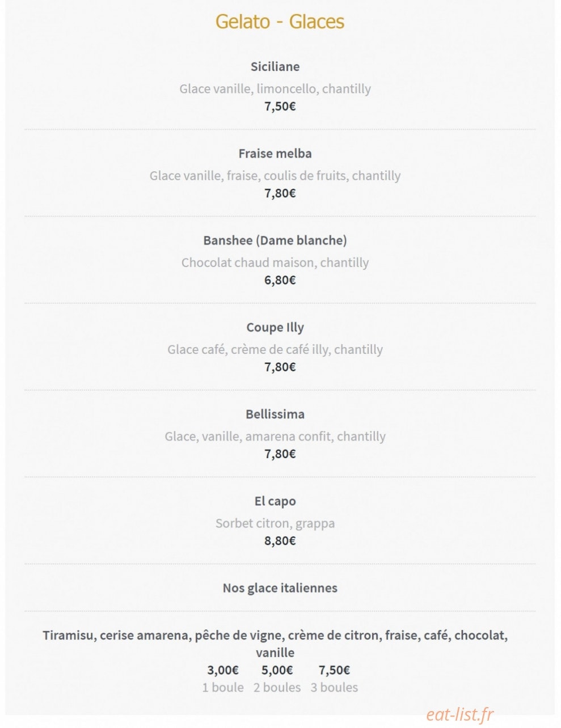Viewport: 561px width, 728px height.
Task: Select the Siciliane menu item
Action: (275, 66)
